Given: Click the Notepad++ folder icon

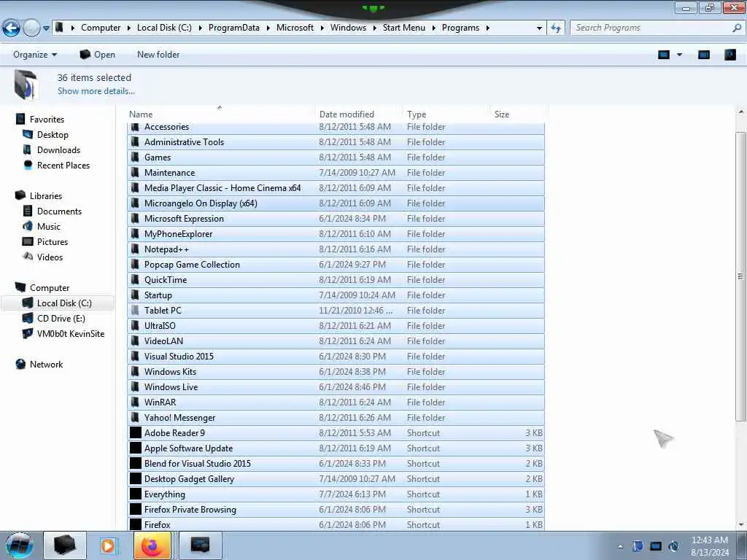Looking at the screenshot, I should click(x=135, y=249).
